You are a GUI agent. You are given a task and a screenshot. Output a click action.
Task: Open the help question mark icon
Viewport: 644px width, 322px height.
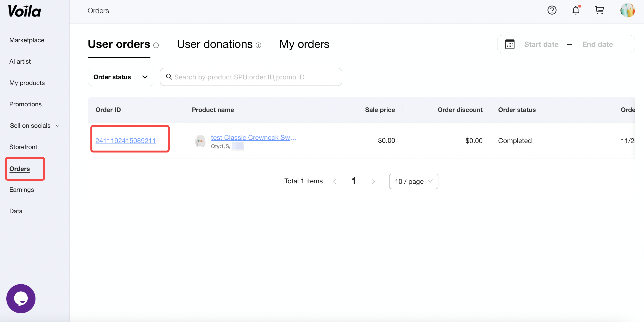coord(552,10)
